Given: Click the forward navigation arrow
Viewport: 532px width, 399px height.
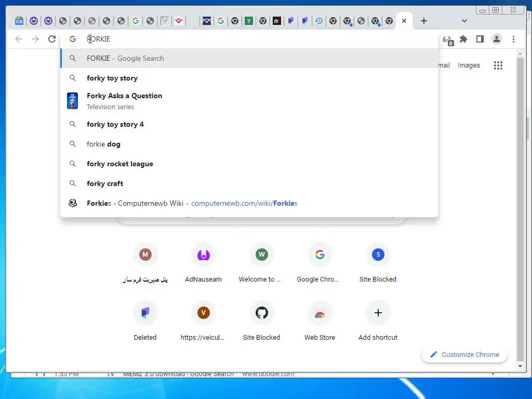Looking at the screenshot, I should tap(35, 39).
